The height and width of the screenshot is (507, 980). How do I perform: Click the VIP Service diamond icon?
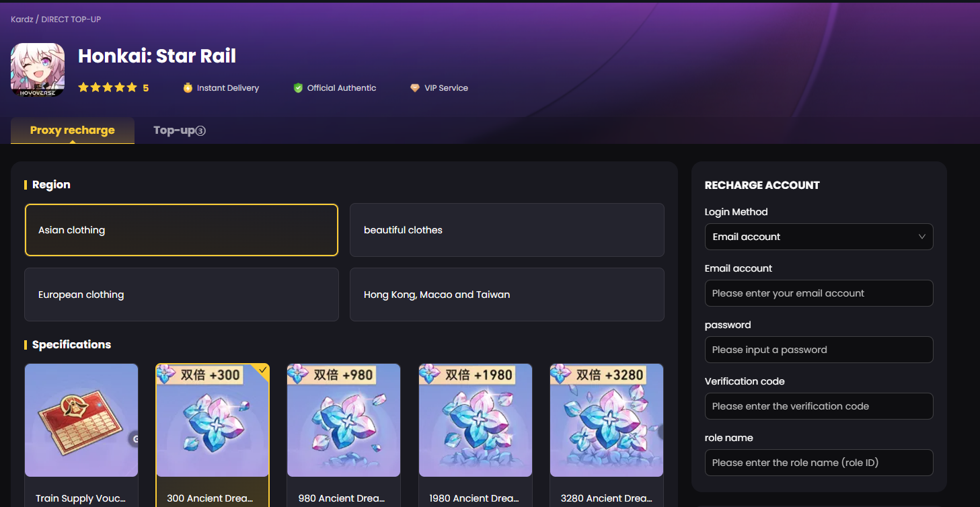click(x=415, y=88)
